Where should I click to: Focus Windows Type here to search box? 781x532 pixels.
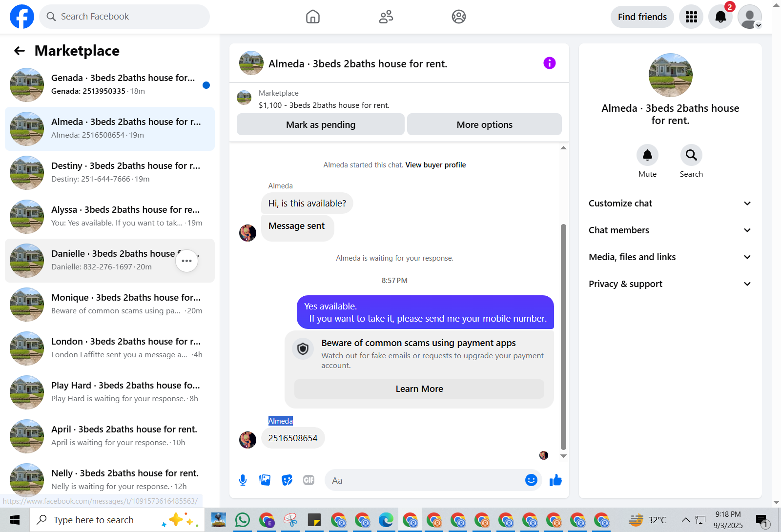pos(117,520)
